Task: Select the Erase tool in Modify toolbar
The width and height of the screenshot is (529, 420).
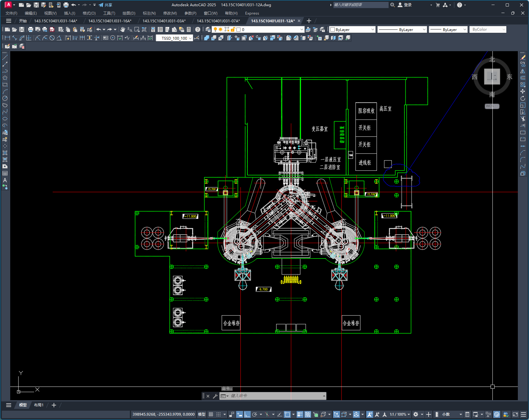Action: [523, 57]
